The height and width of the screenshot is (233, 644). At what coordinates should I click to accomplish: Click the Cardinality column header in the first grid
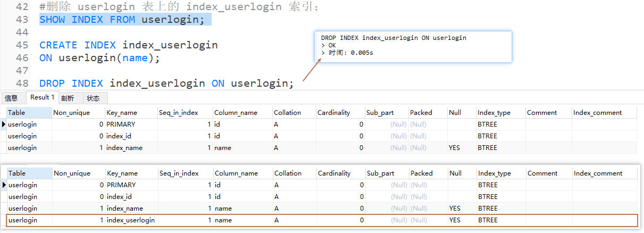(333, 113)
